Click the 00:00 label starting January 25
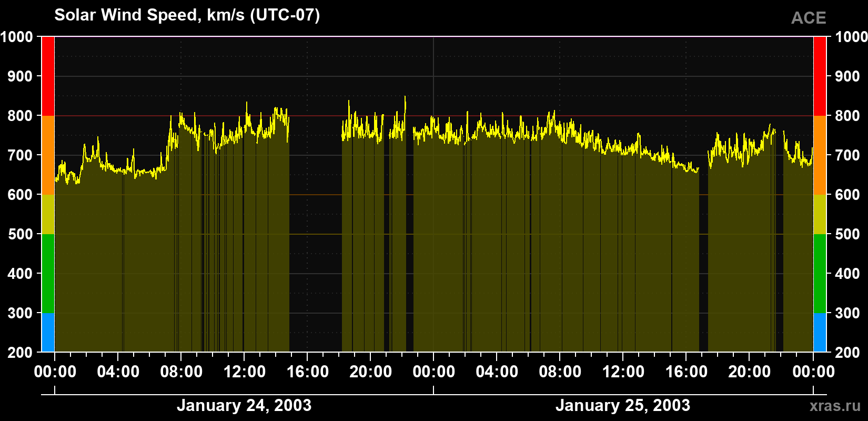This screenshot has height=421, width=868. click(434, 372)
